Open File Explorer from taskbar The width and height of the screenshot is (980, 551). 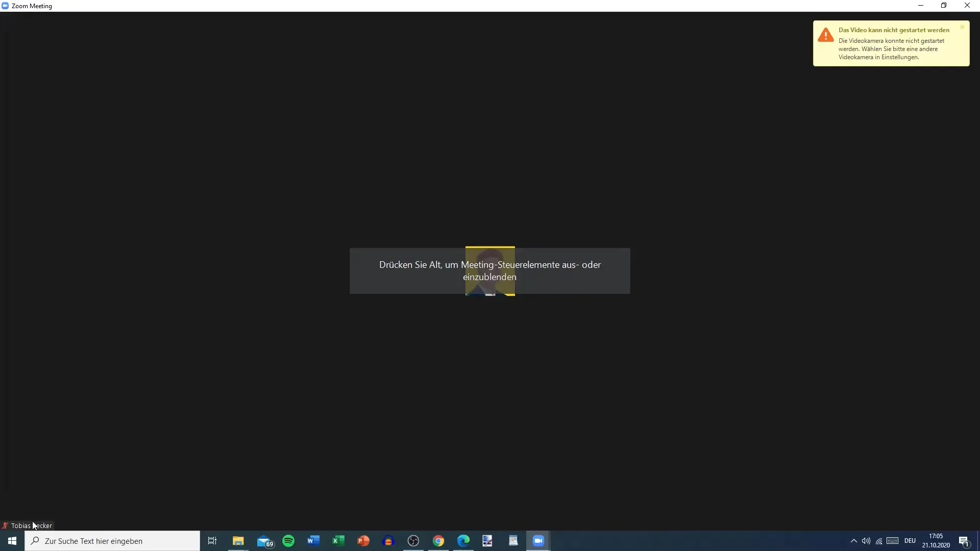(238, 541)
